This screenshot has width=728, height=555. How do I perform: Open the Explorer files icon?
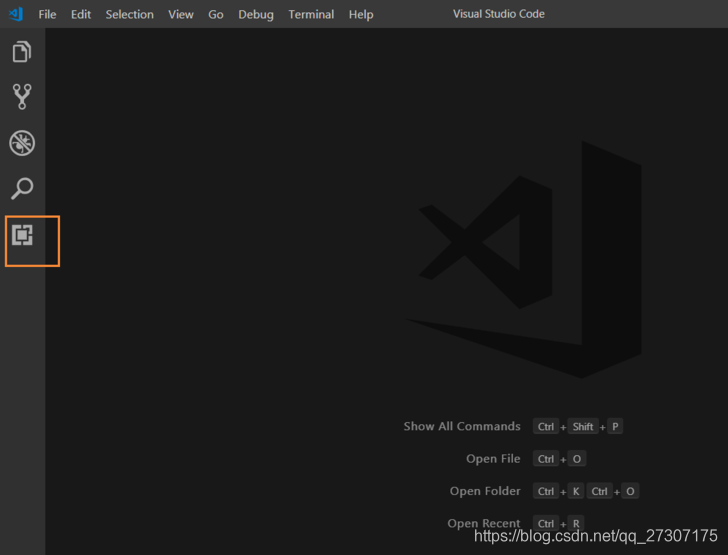pos(22,52)
